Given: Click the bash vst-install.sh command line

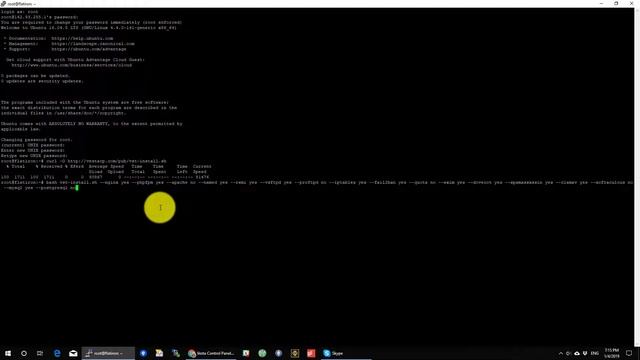Looking at the screenshot, I should tap(317, 185).
